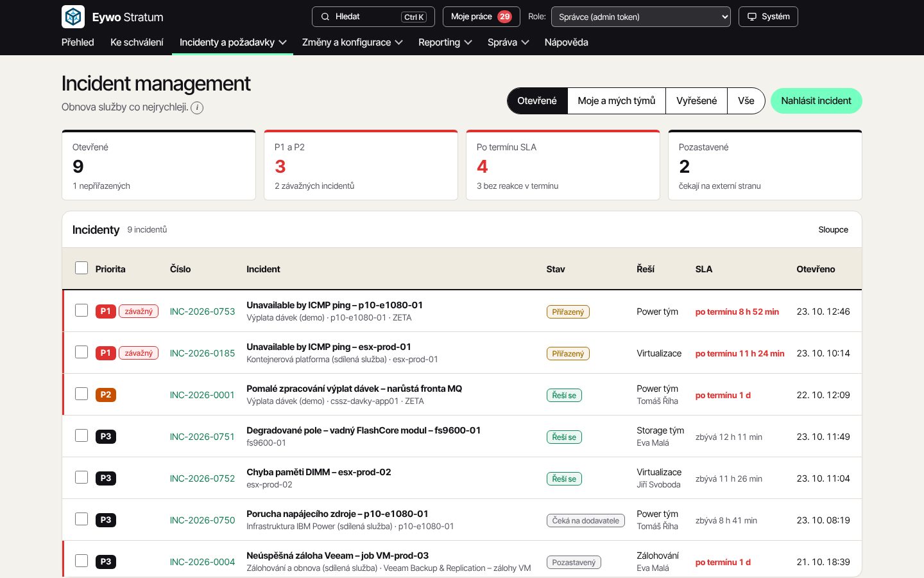Open Moje práce button
The image size is (924, 578).
[481, 17]
